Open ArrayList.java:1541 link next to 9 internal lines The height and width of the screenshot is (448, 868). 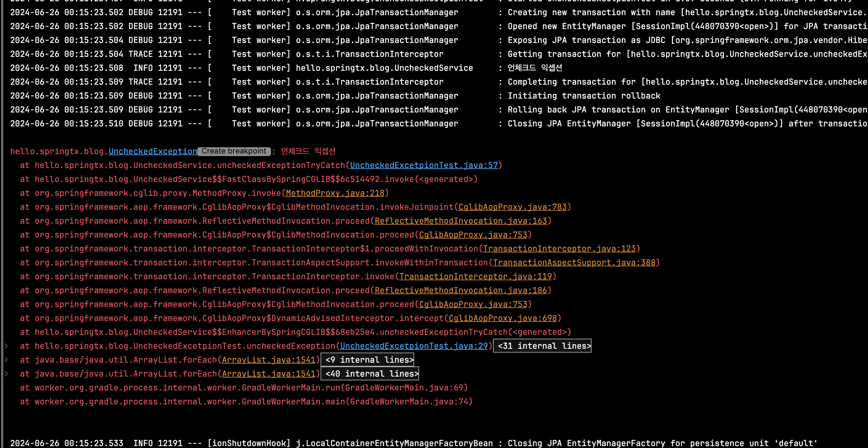(268, 360)
